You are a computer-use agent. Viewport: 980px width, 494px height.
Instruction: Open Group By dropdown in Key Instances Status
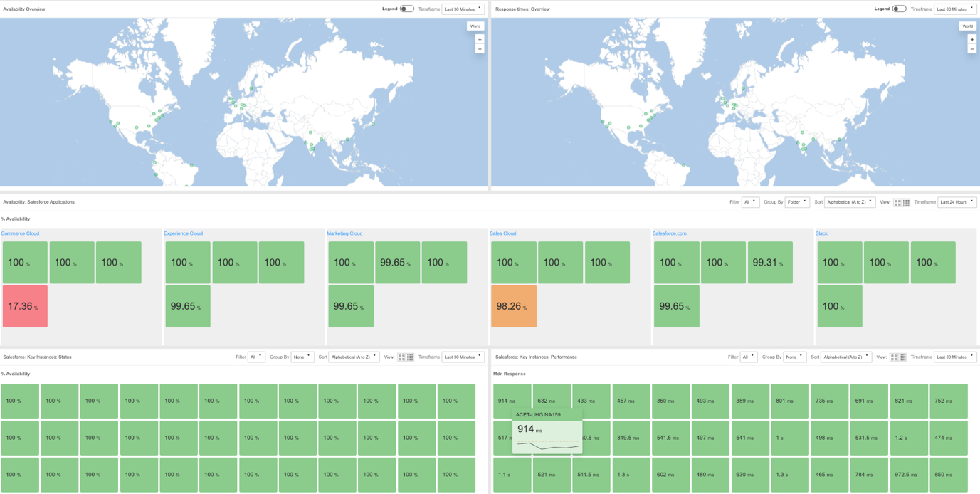pyautogui.click(x=302, y=357)
